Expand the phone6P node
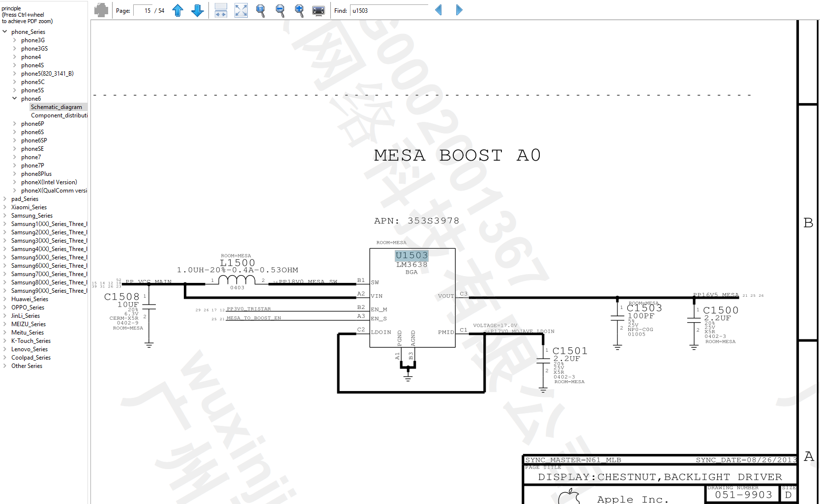This screenshot has width=820, height=504. [15, 124]
